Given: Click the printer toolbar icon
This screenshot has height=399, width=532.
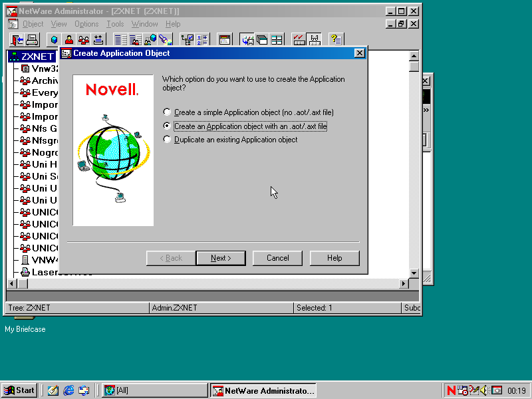Looking at the screenshot, I should pos(32,40).
